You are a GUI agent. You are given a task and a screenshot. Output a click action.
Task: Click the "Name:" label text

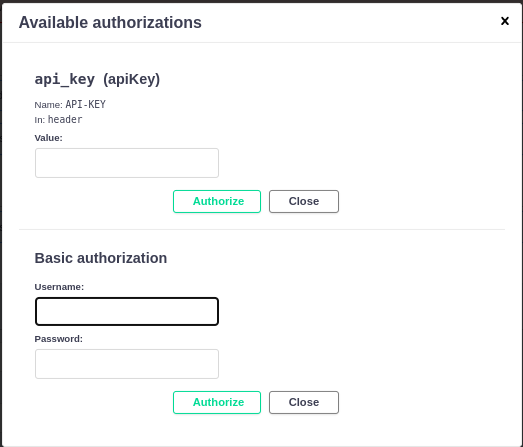pyautogui.click(x=48, y=105)
